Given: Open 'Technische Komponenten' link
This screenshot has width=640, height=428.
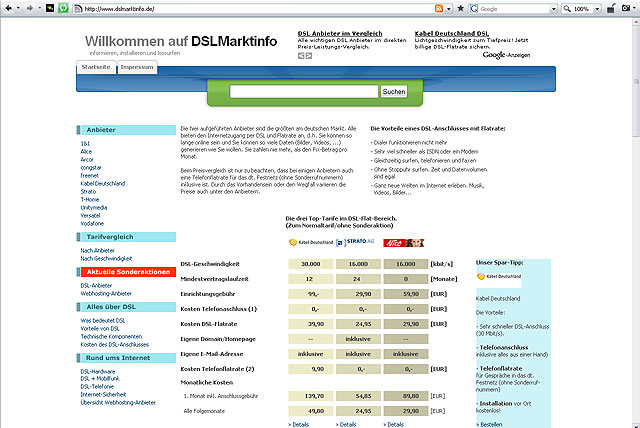Looking at the screenshot, I should [x=111, y=337].
